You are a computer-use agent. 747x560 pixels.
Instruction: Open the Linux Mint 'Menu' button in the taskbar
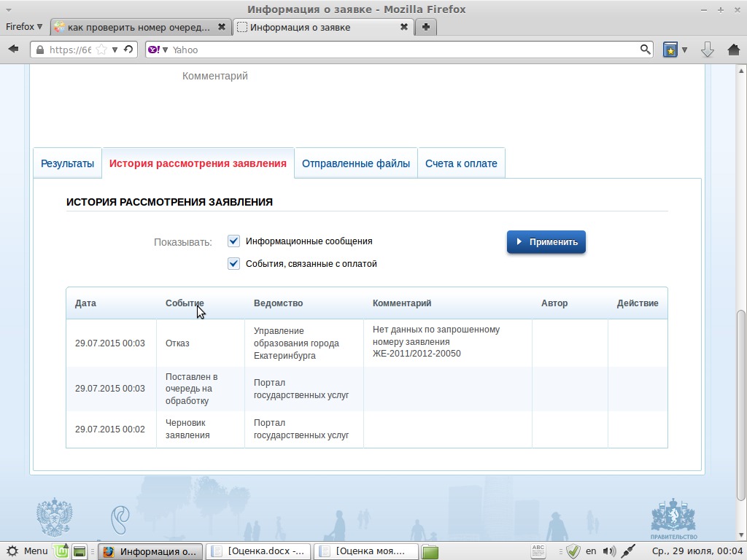(x=27, y=551)
